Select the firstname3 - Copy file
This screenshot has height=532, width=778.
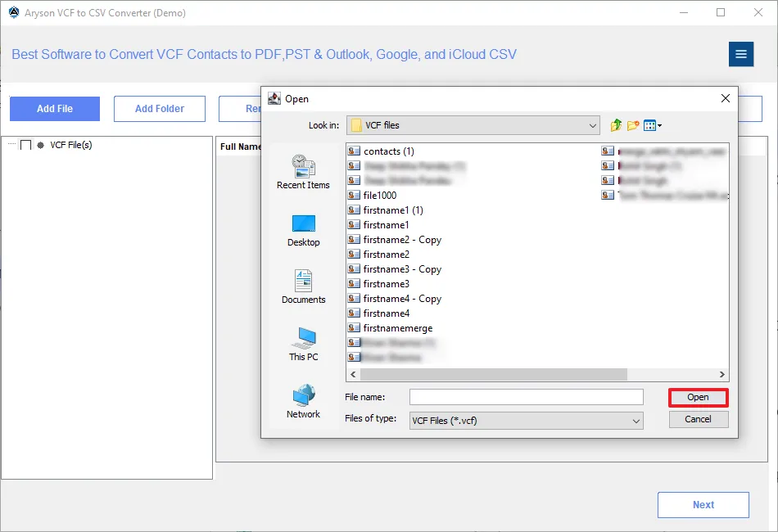point(395,269)
